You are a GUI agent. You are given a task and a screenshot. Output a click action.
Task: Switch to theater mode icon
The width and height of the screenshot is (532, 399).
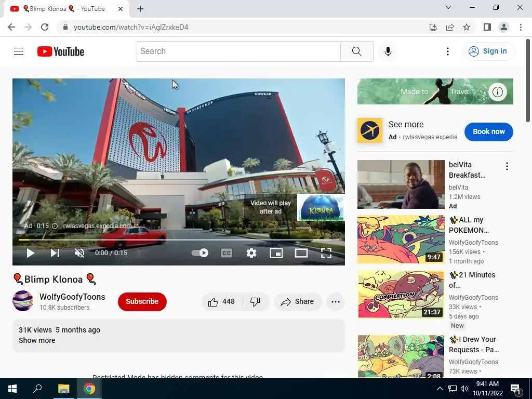(301, 253)
